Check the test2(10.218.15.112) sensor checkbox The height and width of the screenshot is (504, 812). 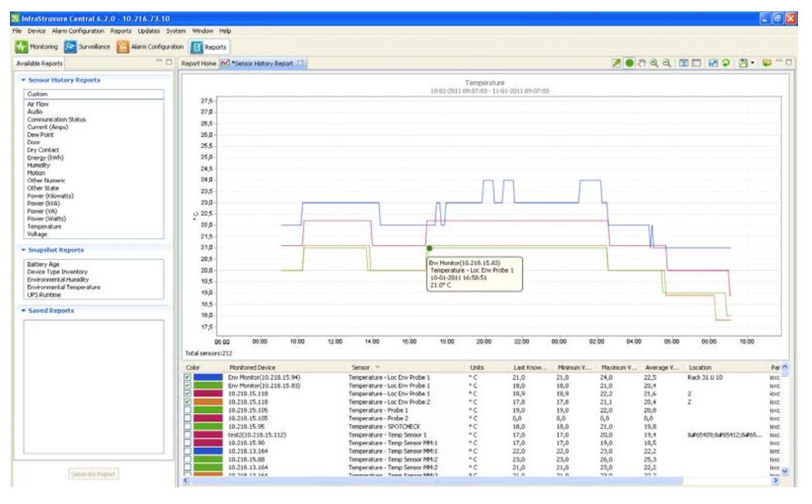tap(188, 434)
